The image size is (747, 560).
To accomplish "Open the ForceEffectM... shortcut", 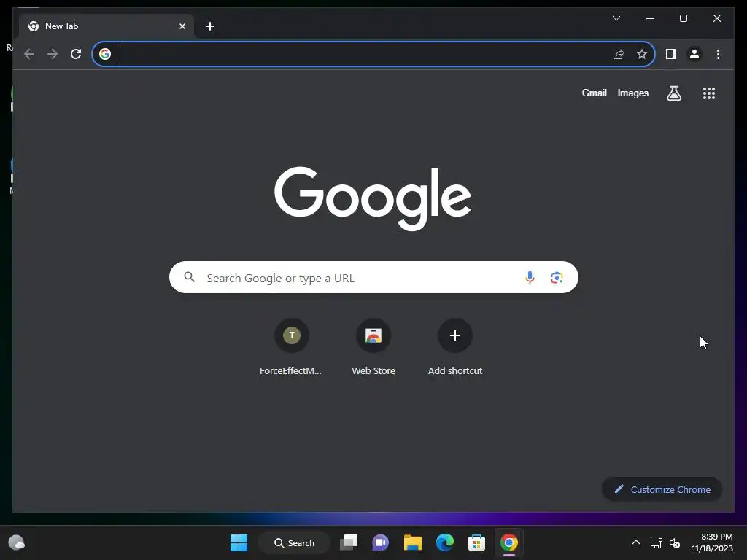I will click(291, 348).
